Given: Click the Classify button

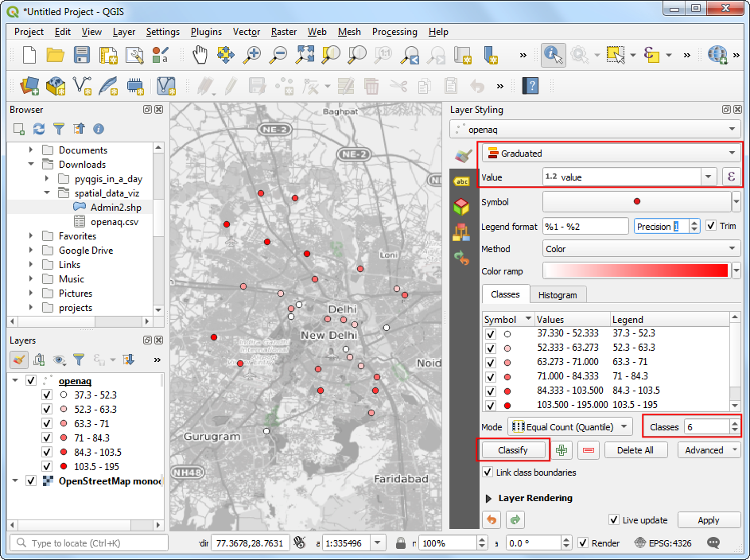Looking at the screenshot, I should (x=513, y=450).
